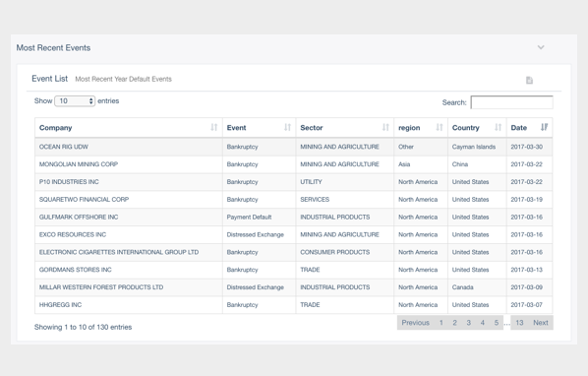Image resolution: width=588 pixels, height=376 pixels.
Task: Select the OCEAN RIG UDW row
Action: pyautogui.click(x=294, y=147)
